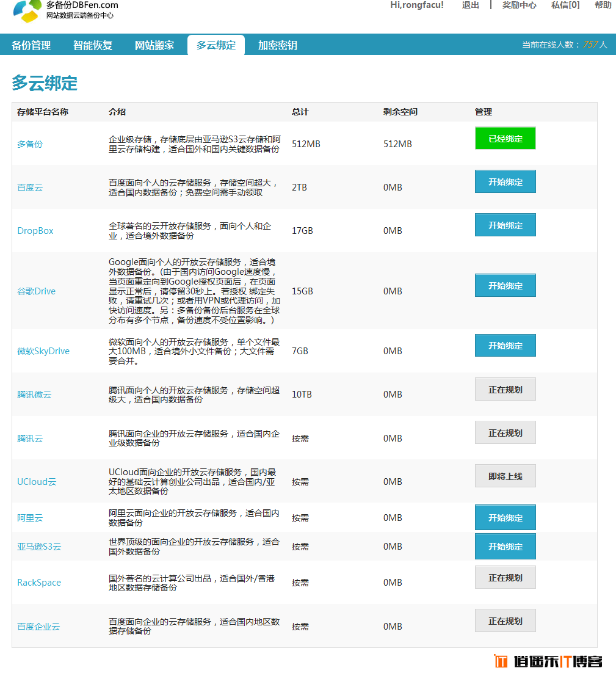
Task: Open the 备份管理 tab
Action: point(31,45)
